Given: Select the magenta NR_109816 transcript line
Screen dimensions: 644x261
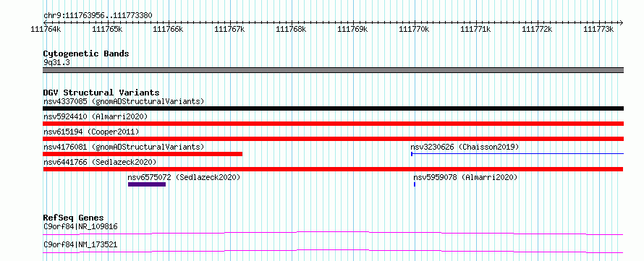Looking at the screenshot, I should 333,233.
